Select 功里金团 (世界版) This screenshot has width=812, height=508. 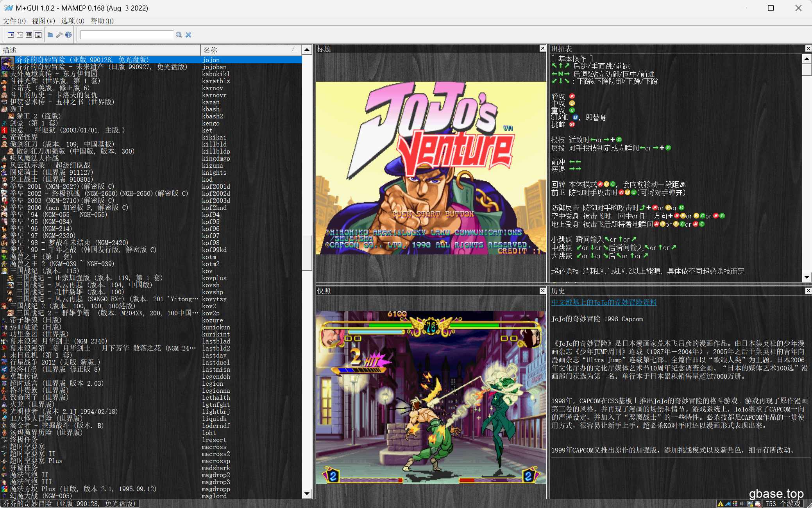coord(151,334)
